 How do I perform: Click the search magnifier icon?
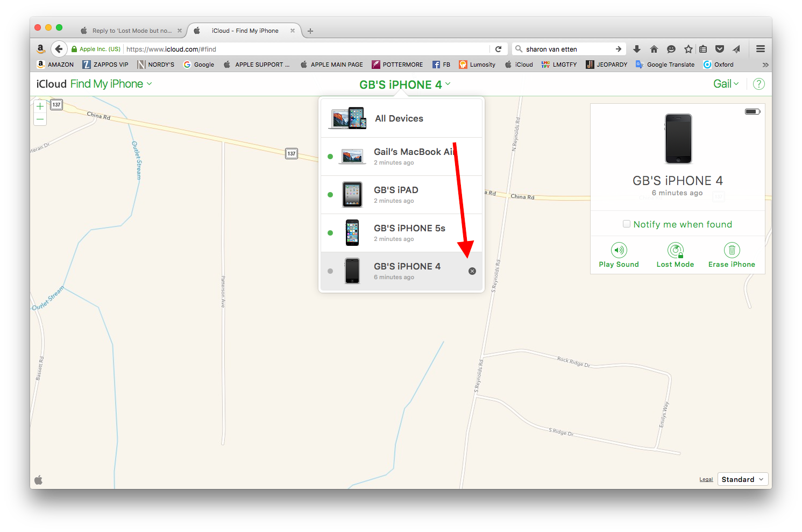coord(519,49)
